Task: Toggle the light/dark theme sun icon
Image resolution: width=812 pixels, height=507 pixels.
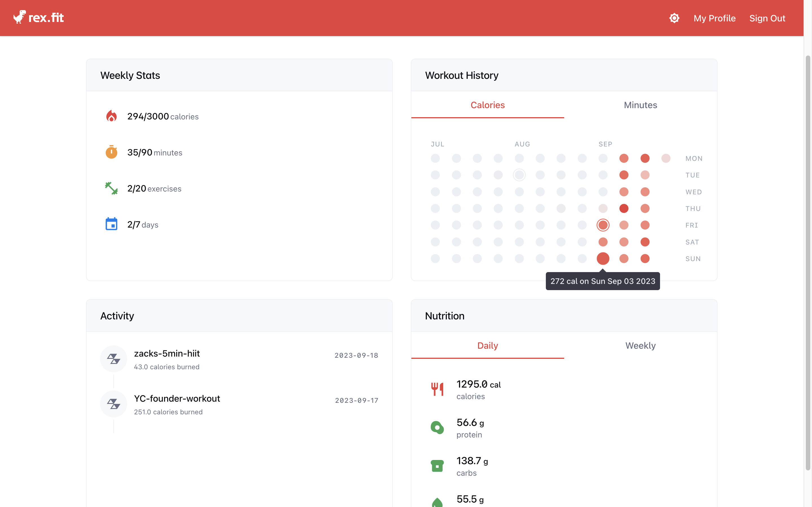Action: click(674, 18)
